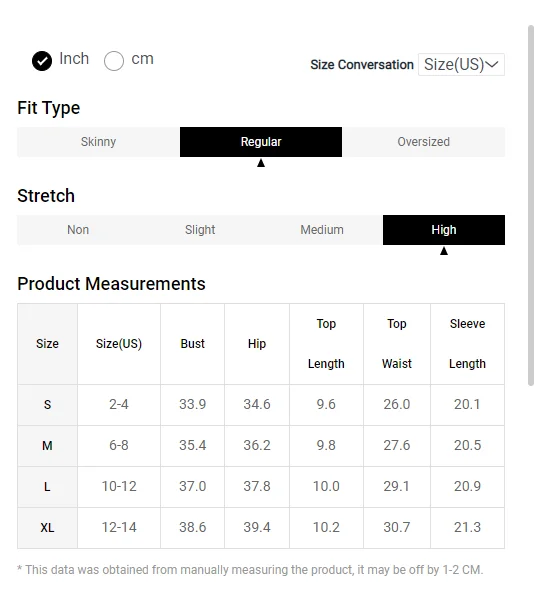Click the Size Conversation label
This screenshot has height=594, width=534.
tap(362, 65)
